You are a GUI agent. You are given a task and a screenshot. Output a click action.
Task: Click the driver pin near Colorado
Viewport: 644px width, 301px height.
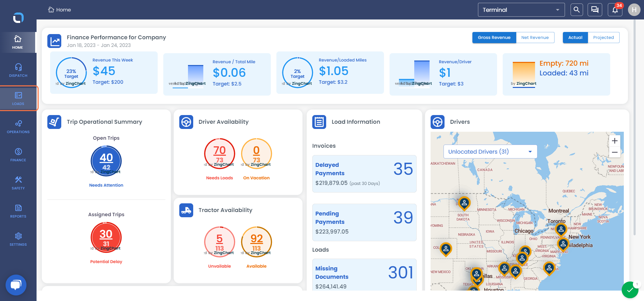point(446,249)
